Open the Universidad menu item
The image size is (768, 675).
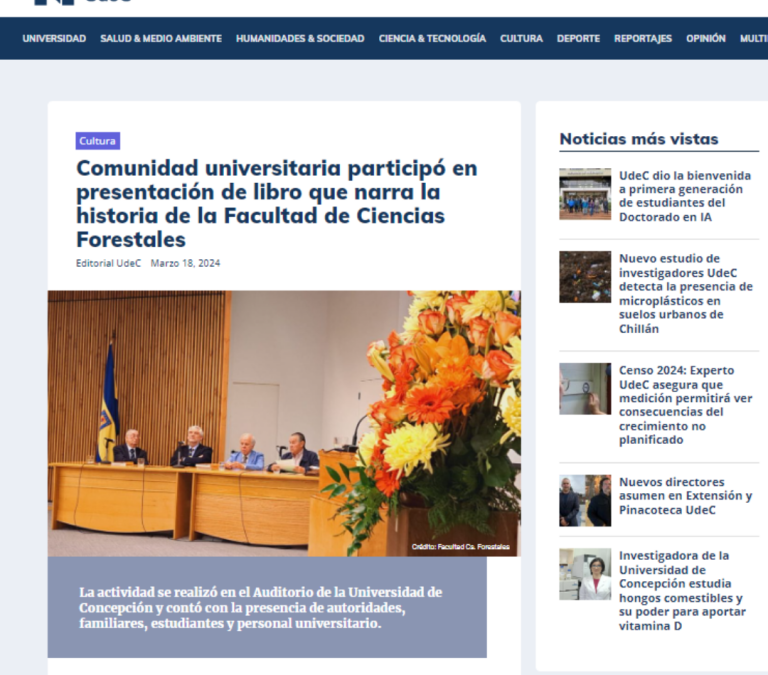click(54, 39)
